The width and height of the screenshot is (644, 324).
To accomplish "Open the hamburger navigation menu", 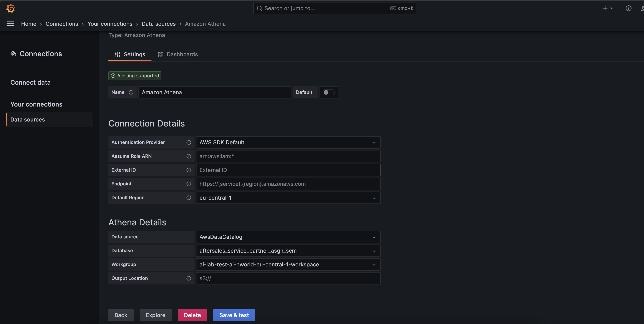I will (10, 24).
